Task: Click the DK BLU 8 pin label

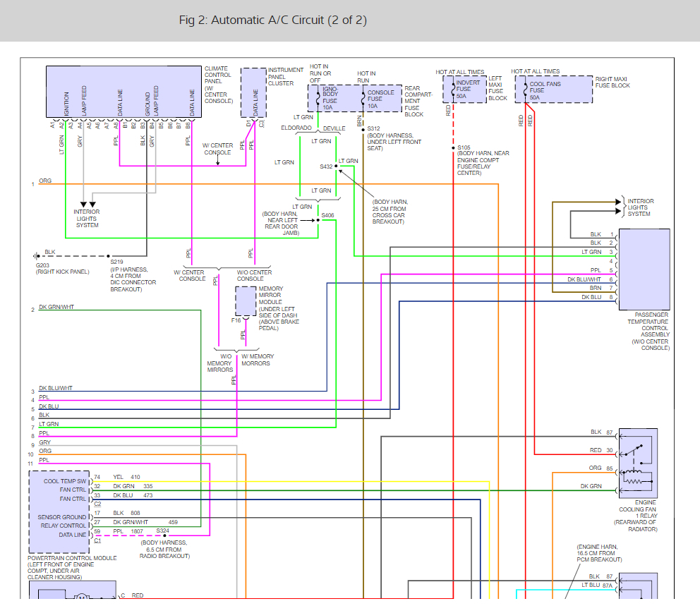Action: point(597,297)
